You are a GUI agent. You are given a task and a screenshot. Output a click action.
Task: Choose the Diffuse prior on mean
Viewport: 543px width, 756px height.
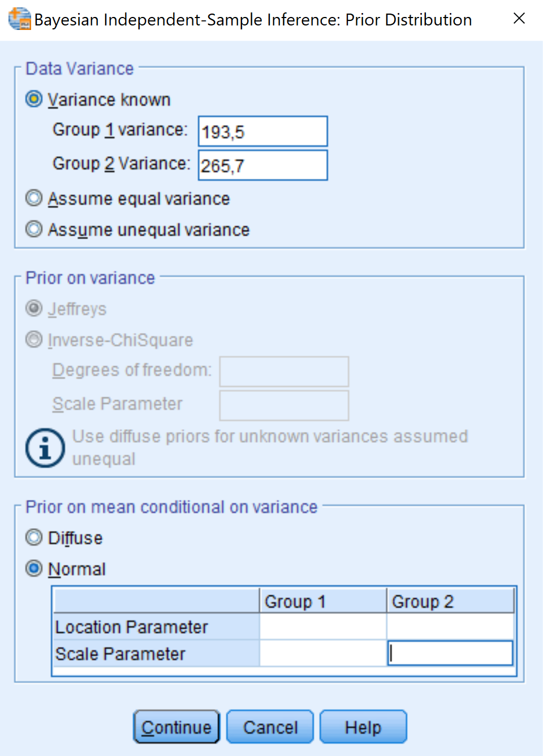[35, 537]
